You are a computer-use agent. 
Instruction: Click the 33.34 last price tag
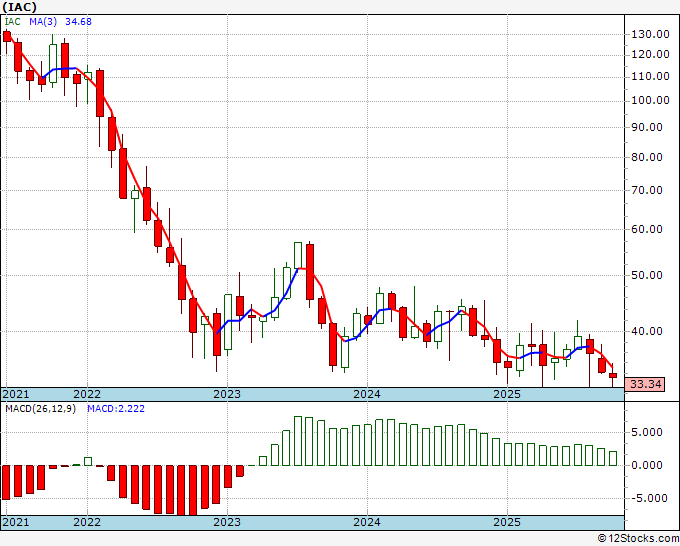coord(646,384)
